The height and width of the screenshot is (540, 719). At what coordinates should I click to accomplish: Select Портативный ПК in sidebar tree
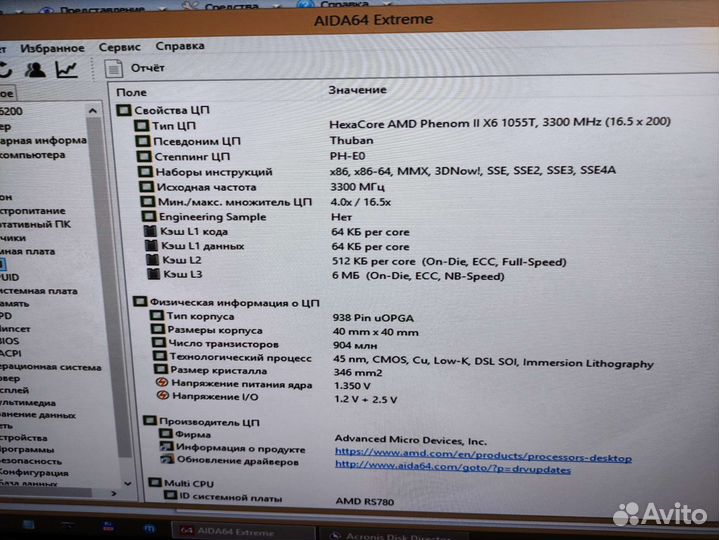click(35, 224)
